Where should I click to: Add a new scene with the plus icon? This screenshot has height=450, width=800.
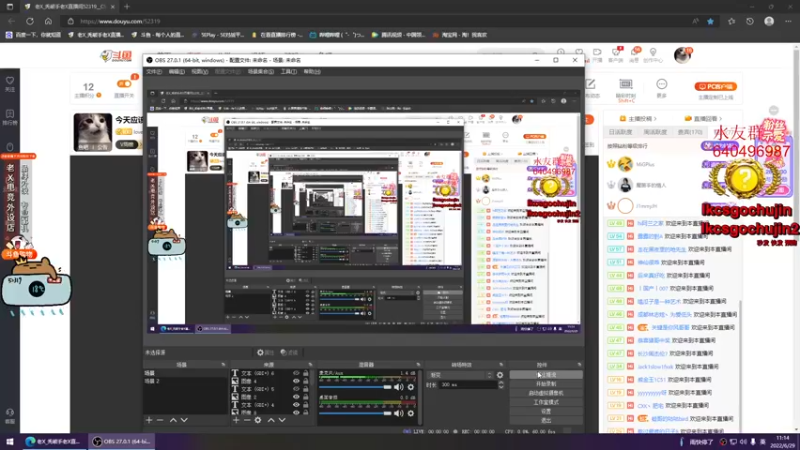pyautogui.click(x=149, y=420)
